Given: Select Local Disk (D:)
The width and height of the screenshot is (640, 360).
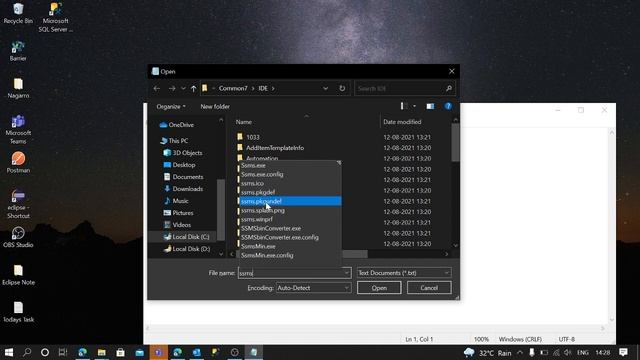Looking at the screenshot, I should point(187,249).
